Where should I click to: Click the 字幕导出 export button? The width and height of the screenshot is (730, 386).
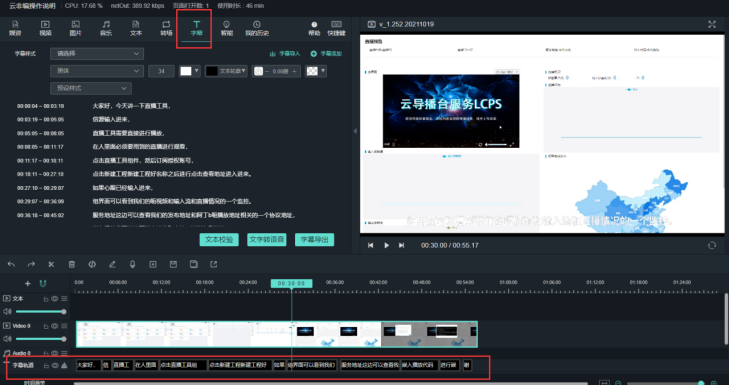tap(315, 239)
